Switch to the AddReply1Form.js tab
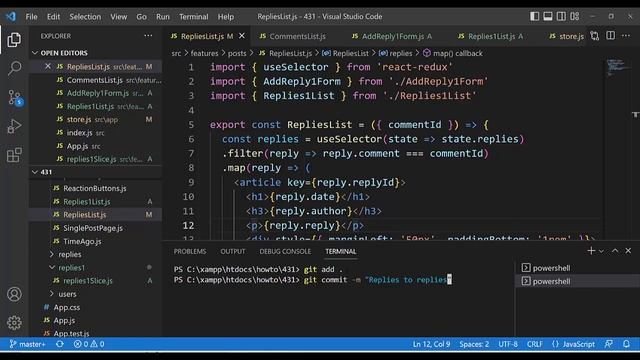Image resolution: width=640 pixels, height=360 pixels. 392,36
